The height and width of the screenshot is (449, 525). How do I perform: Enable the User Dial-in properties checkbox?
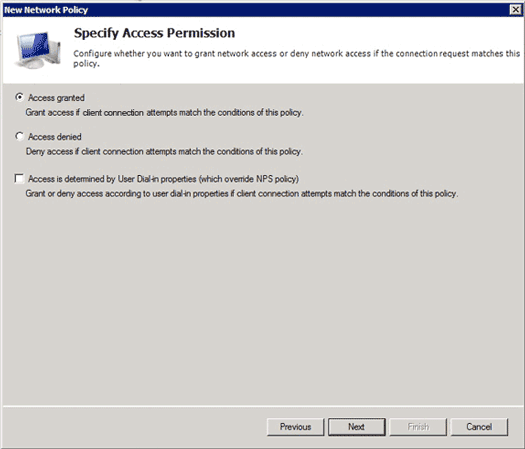point(19,178)
